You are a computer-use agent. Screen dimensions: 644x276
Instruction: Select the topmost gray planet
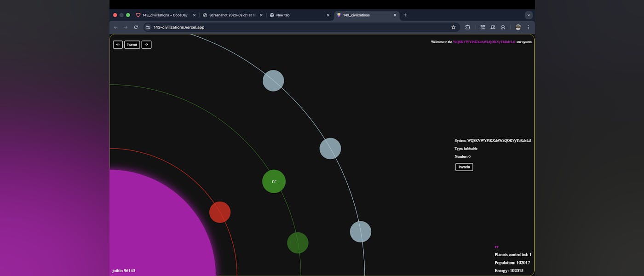coord(273,80)
